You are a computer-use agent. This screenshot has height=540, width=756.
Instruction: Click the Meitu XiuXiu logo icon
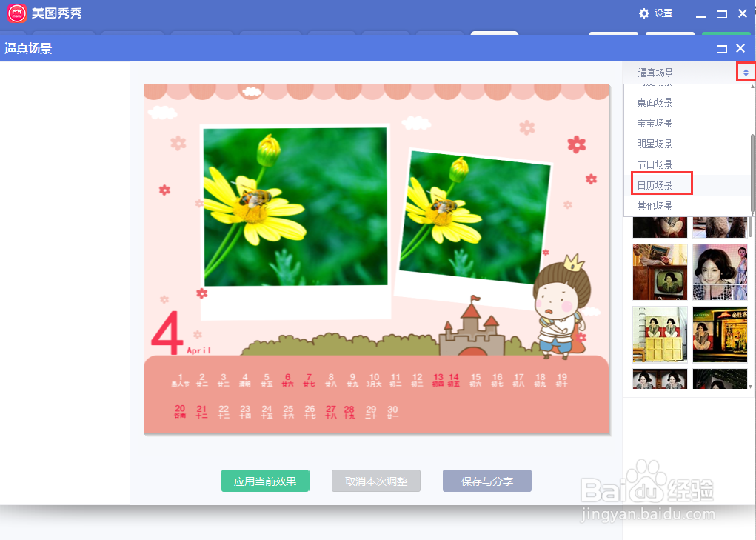pyautogui.click(x=16, y=13)
